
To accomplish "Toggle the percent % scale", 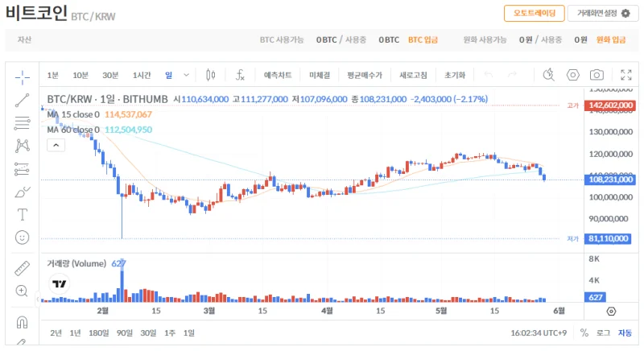I will (x=584, y=332).
